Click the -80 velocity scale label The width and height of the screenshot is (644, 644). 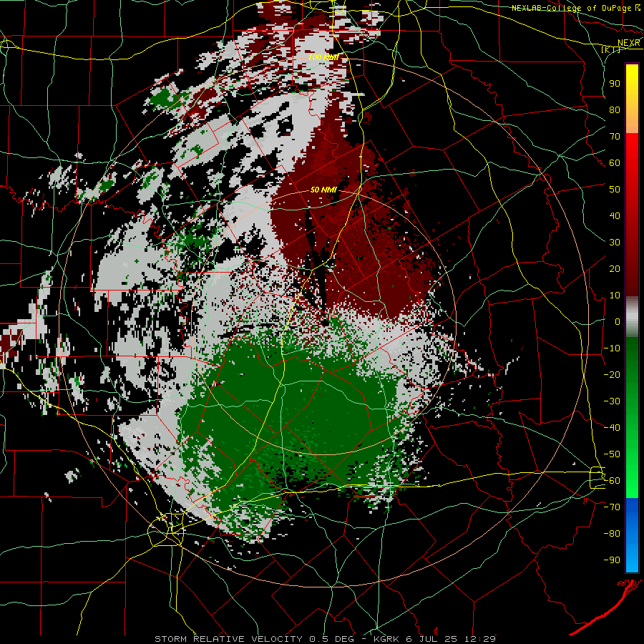[x=612, y=534]
